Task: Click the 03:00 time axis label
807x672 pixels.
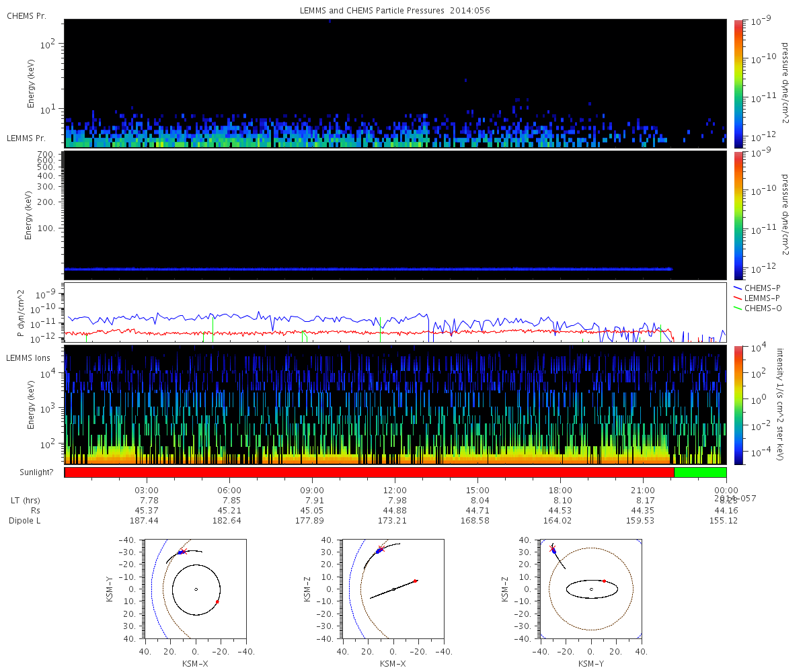Action: [x=147, y=491]
